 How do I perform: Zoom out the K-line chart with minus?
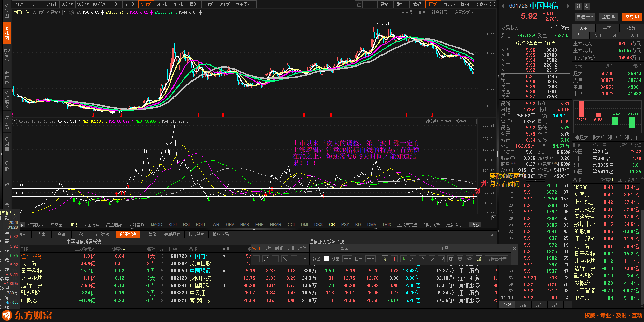(x=374, y=4)
